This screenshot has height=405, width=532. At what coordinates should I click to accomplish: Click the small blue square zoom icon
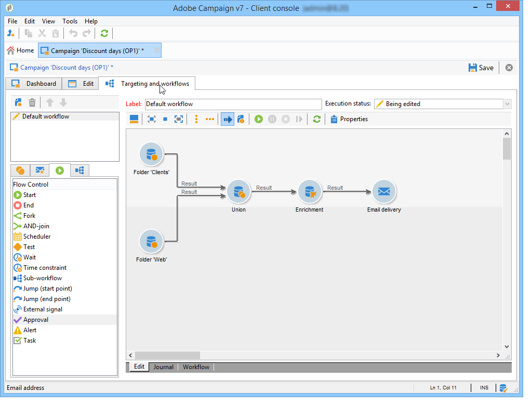[165, 119]
